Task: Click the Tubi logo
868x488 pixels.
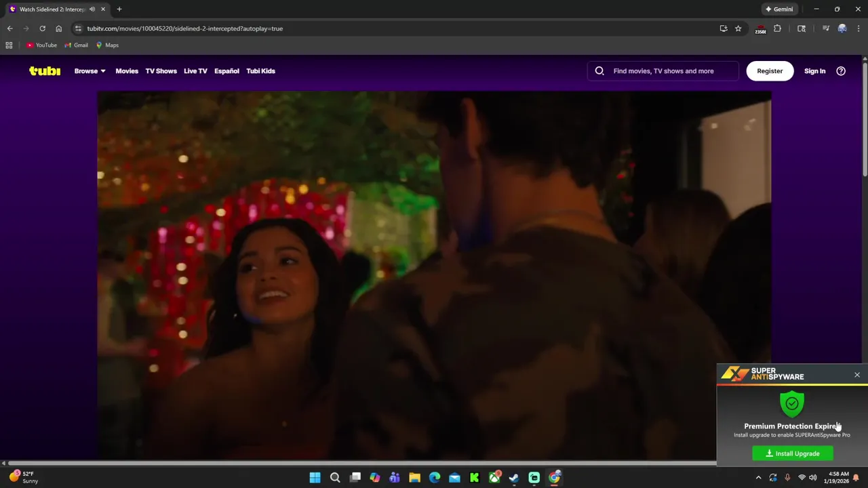Action: pyautogui.click(x=45, y=70)
